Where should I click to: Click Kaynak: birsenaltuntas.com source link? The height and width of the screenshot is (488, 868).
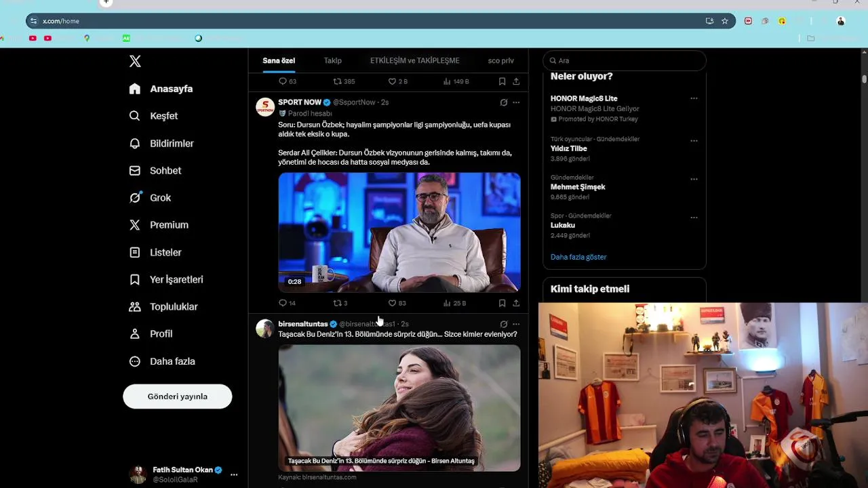[317, 477]
